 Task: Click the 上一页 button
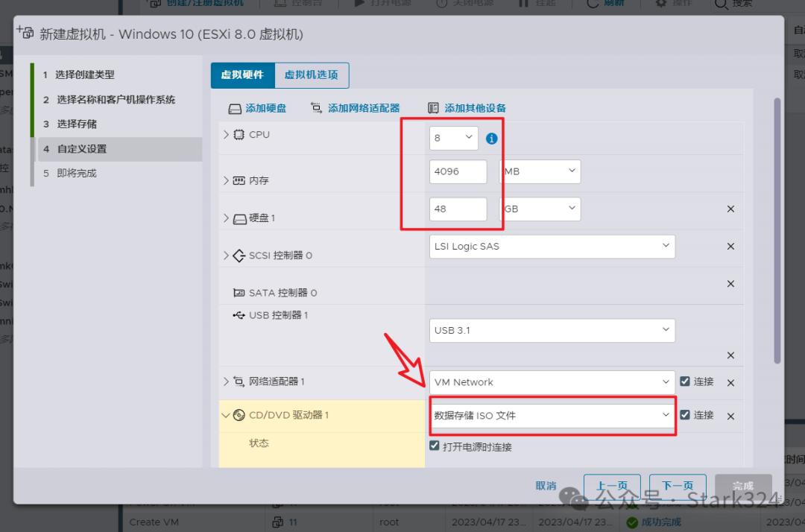612,486
